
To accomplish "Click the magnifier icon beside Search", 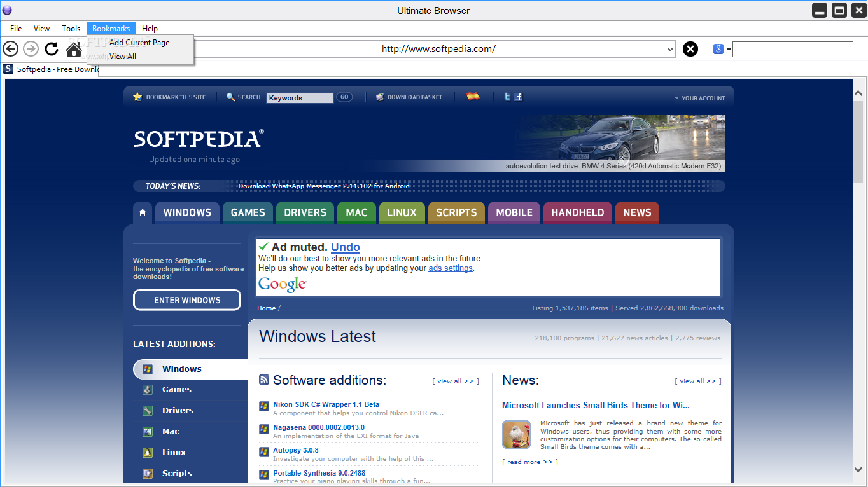I will (x=230, y=97).
